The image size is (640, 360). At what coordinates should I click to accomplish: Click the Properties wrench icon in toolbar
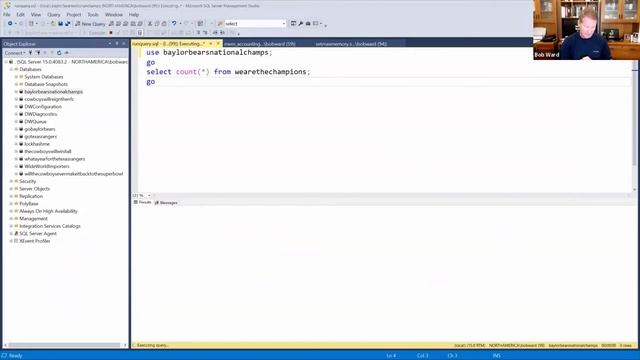300,24
